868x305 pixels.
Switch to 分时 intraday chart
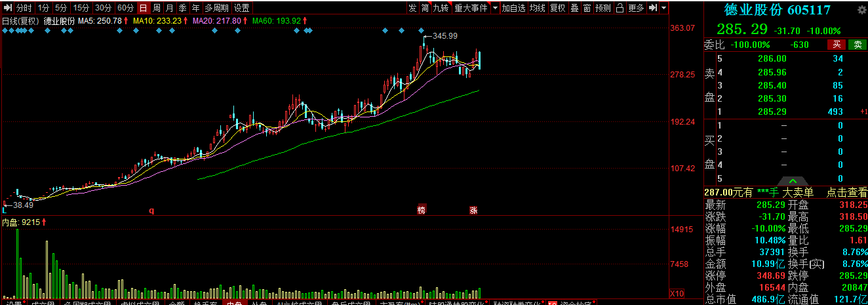tap(24, 8)
